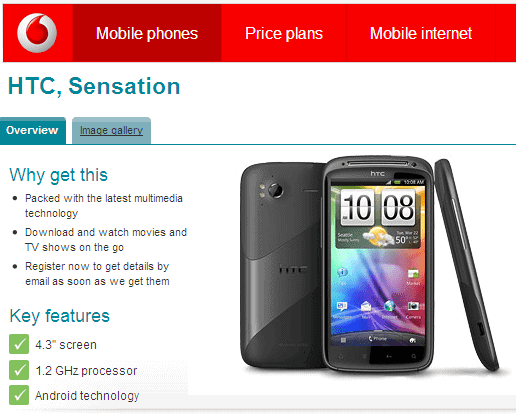Click the weather sun icon on phone screen
The width and height of the screenshot is (516, 415).
(x=378, y=236)
